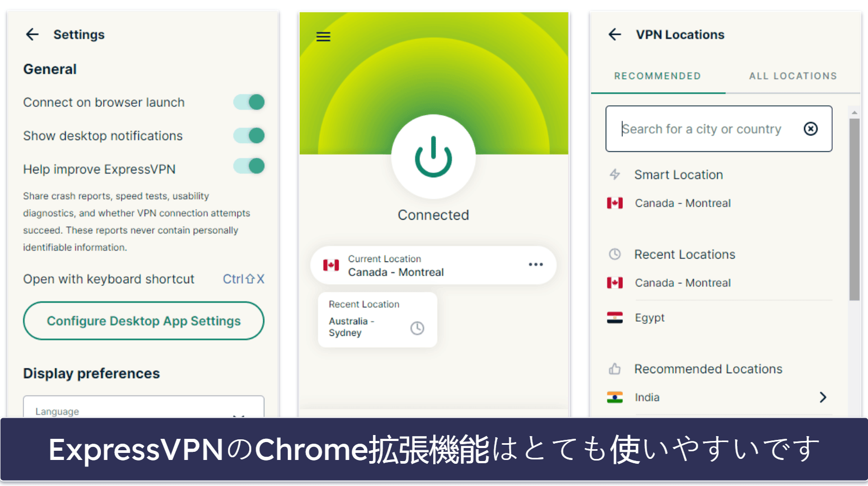Toggle Help improve ExpressVPN
868x486 pixels.
249,166
